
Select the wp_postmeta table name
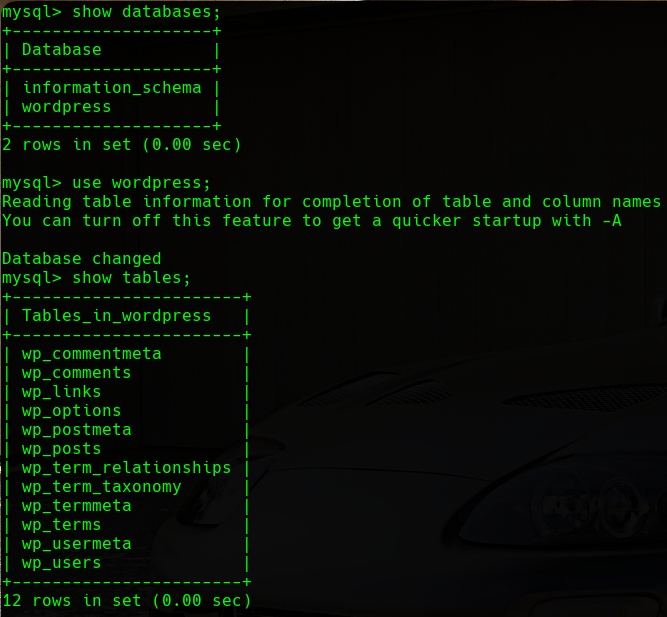tap(77, 430)
